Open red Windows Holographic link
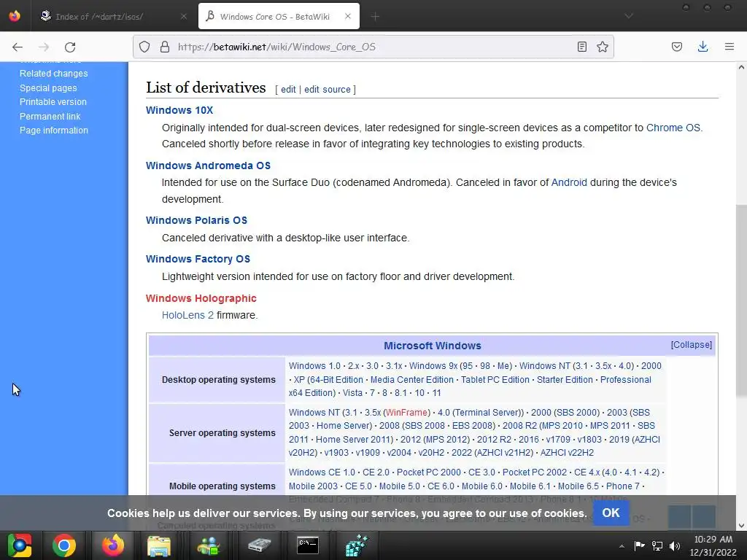The width and height of the screenshot is (747, 560). click(201, 298)
